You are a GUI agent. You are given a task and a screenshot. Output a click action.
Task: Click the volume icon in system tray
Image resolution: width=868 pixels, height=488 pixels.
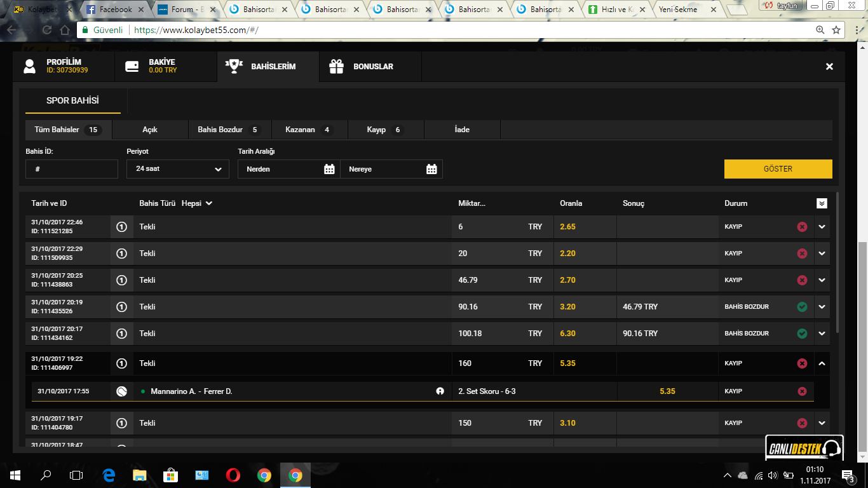coord(773,475)
